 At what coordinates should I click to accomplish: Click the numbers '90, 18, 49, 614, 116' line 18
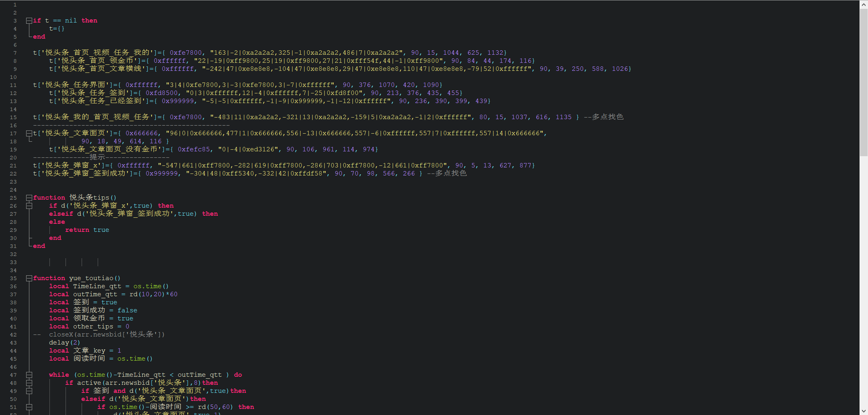coord(121,141)
